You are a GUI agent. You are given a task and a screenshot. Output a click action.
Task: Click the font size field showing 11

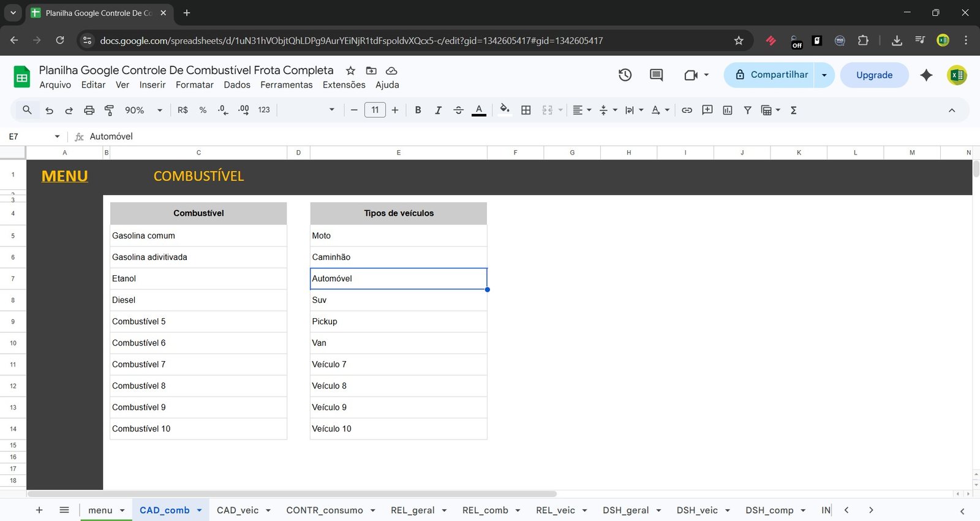coord(375,110)
